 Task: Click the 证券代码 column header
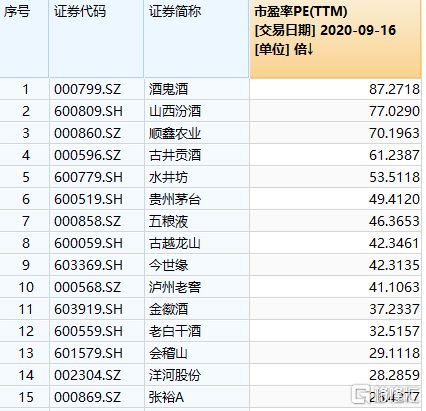(96, 39)
